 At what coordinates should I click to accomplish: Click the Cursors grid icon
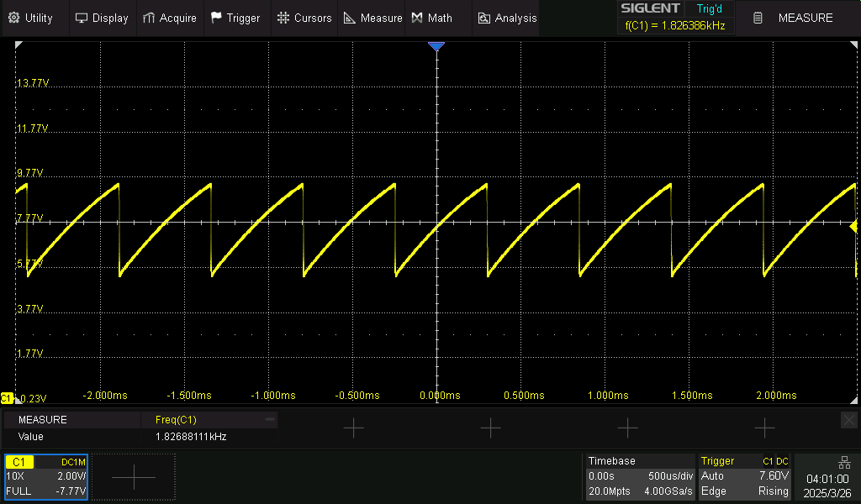pyautogui.click(x=283, y=18)
